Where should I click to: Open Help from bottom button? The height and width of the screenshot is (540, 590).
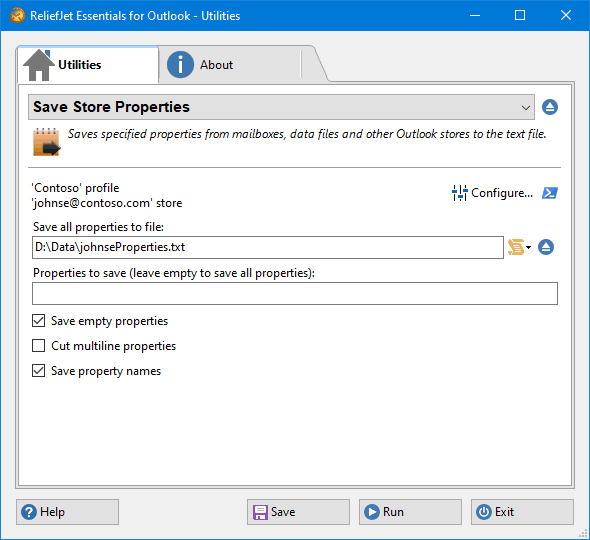pyautogui.click(x=67, y=512)
